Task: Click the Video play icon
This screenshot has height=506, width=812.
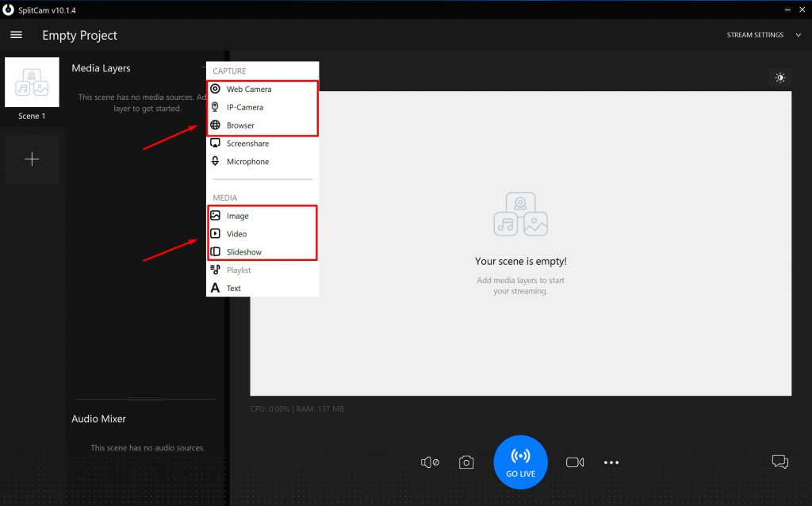Action: (216, 234)
